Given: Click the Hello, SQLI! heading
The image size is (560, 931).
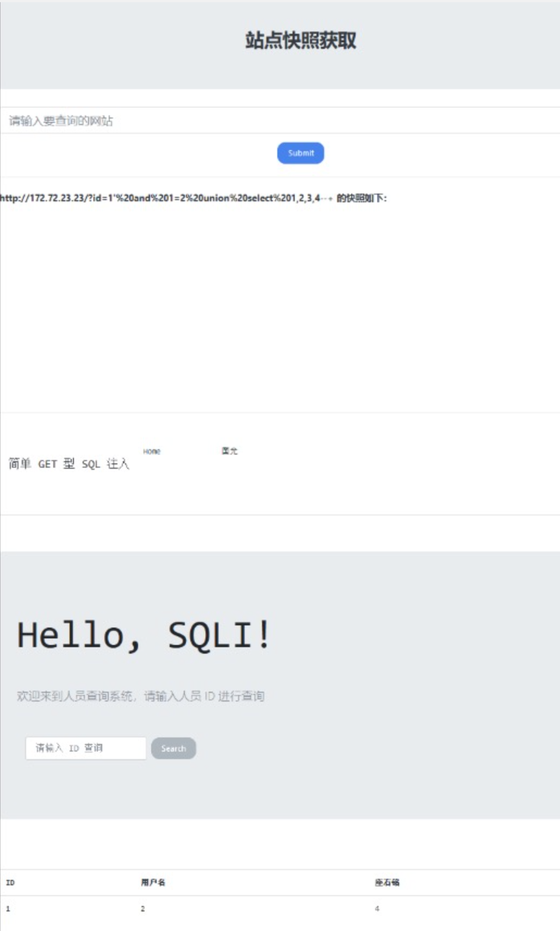Looking at the screenshot, I should tap(144, 635).
